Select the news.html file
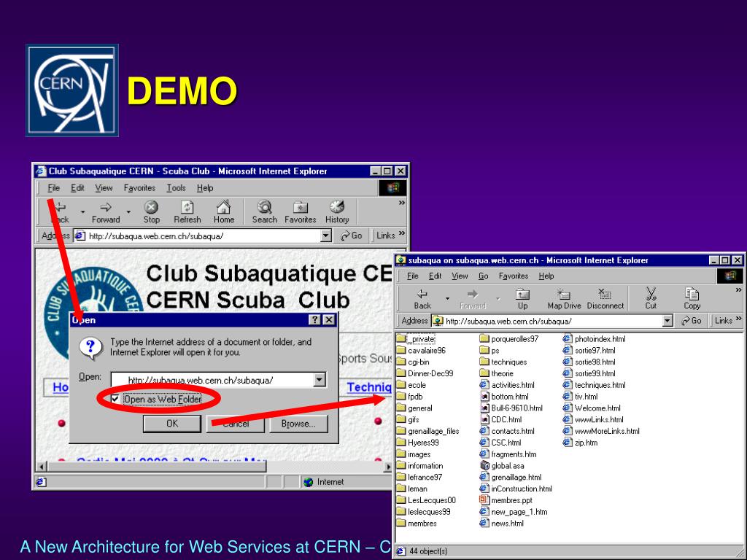The height and width of the screenshot is (560, 747). [x=502, y=524]
